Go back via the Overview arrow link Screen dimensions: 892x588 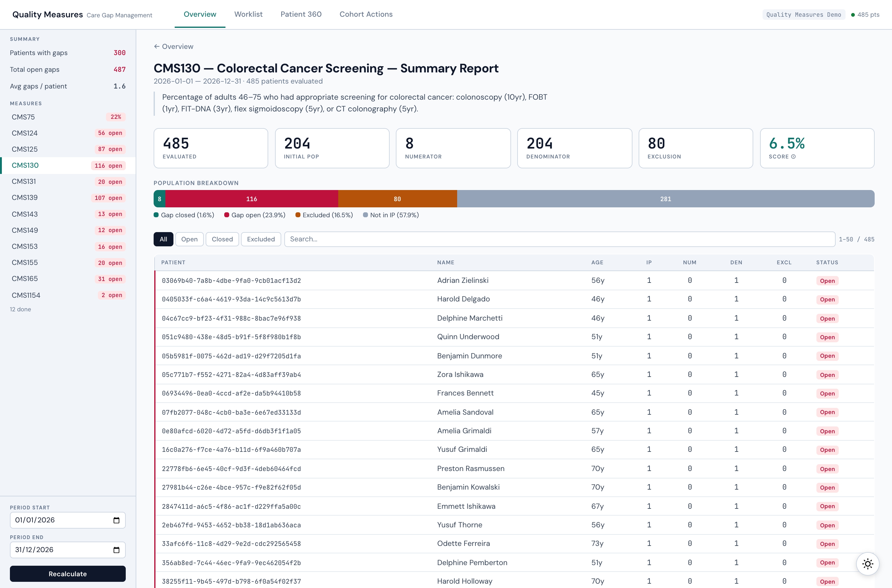pyautogui.click(x=173, y=46)
